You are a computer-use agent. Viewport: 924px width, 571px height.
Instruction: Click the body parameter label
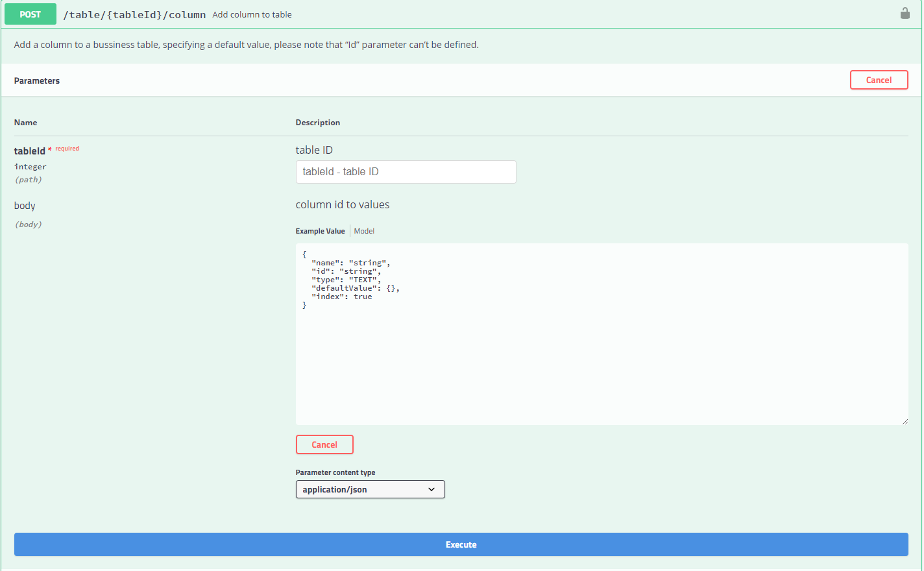coord(25,206)
